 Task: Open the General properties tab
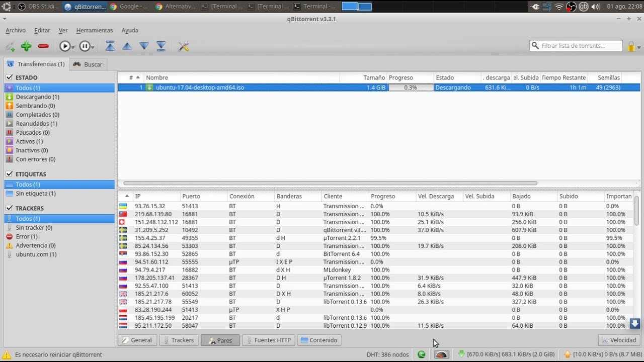137,340
